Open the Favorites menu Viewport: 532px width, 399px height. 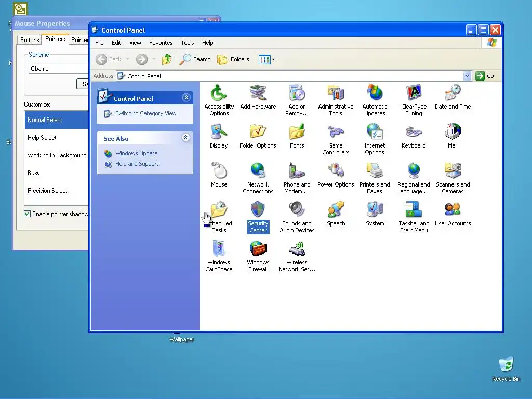tap(161, 43)
